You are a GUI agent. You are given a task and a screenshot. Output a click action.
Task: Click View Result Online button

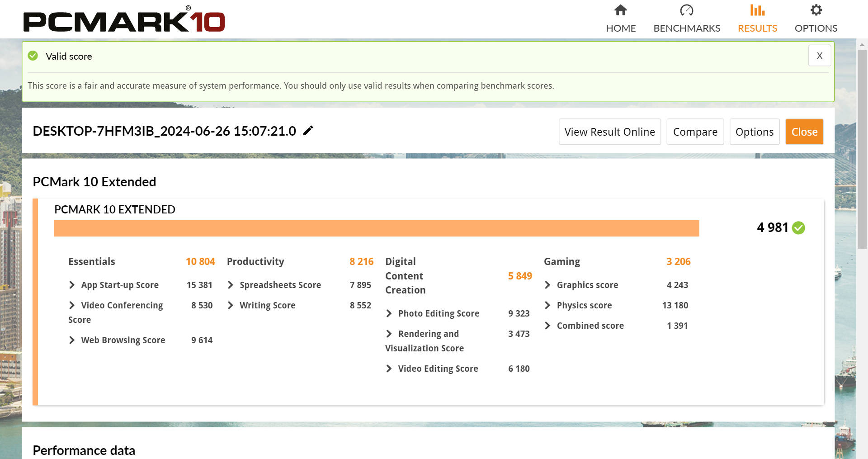[x=609, y=132]
